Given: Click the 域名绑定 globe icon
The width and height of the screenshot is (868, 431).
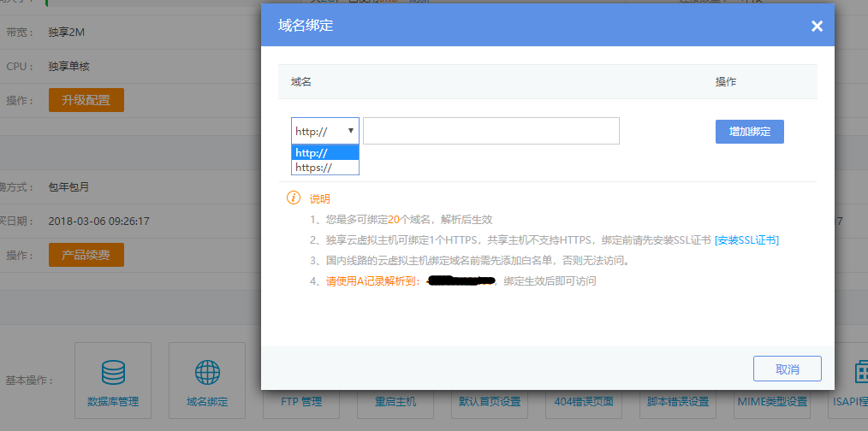Looking at the screenshot, I should click(x=207, y=372).
